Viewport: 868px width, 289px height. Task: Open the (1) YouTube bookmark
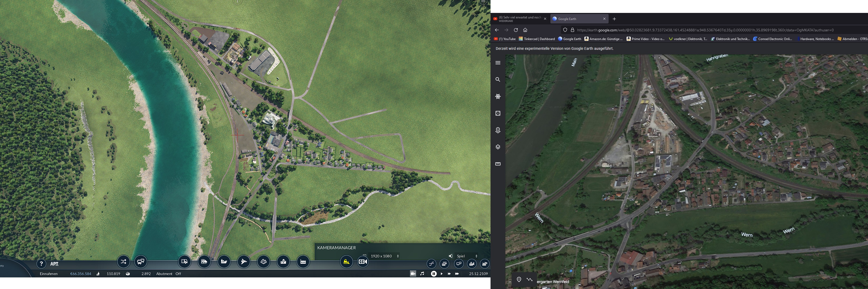505,39
